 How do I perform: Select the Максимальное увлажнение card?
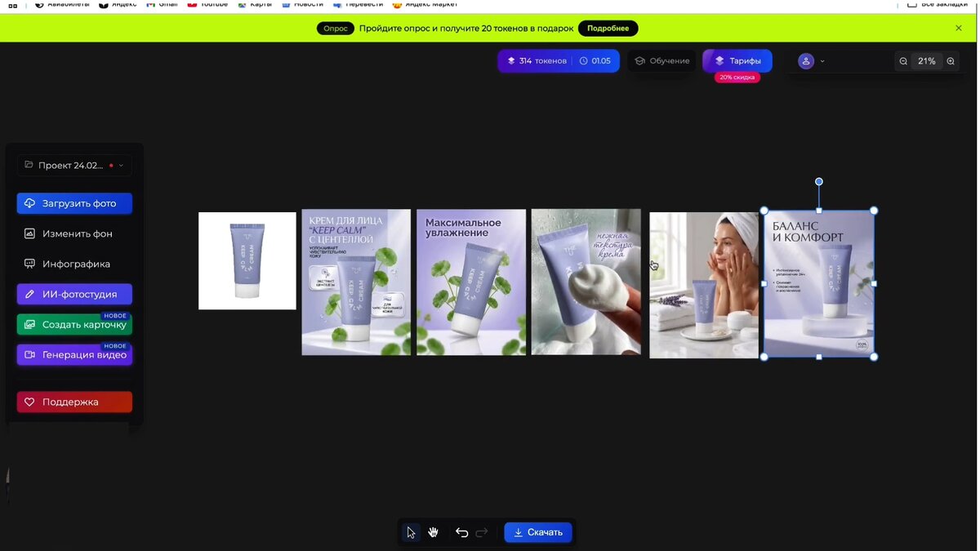(x=471, y=282)
